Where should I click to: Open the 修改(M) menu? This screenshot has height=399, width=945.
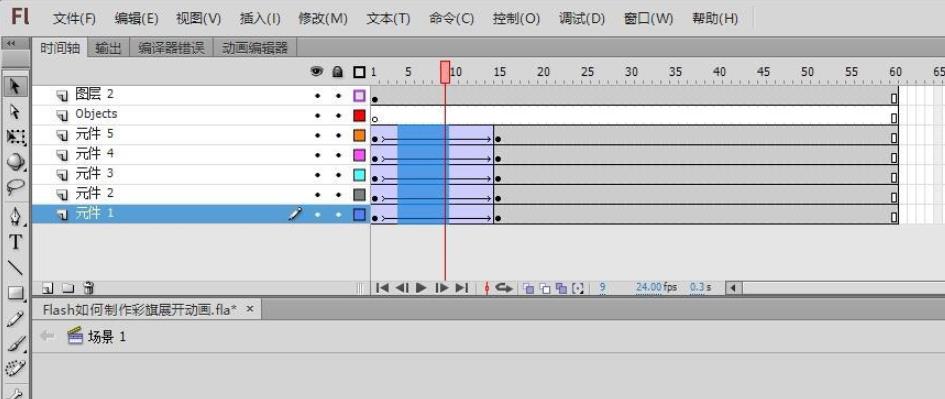click(323, 19)
